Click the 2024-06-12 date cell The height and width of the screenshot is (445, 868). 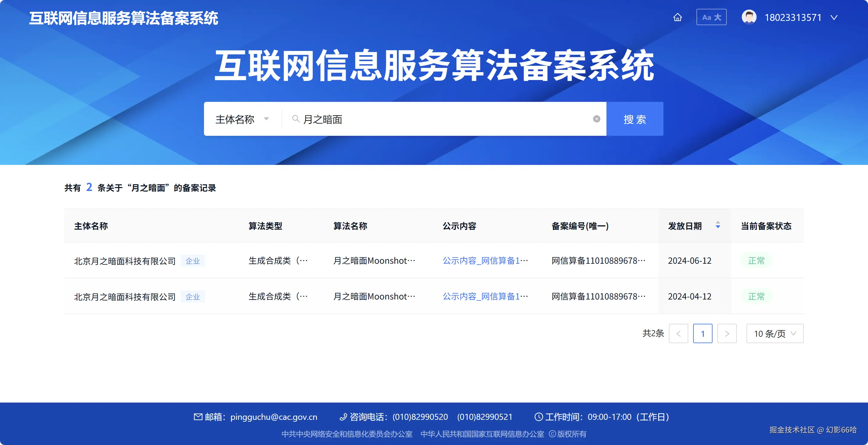(x=690, y=261)
